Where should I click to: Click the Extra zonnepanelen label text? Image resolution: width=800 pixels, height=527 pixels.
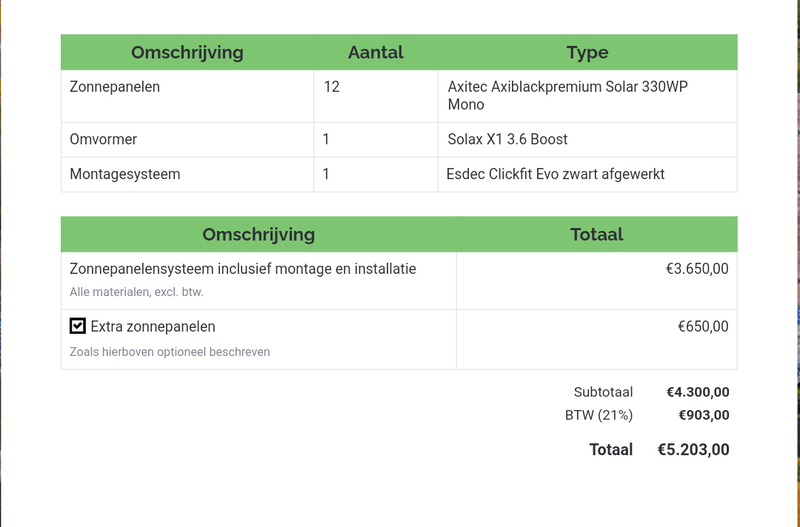click(x=153, y=327)
